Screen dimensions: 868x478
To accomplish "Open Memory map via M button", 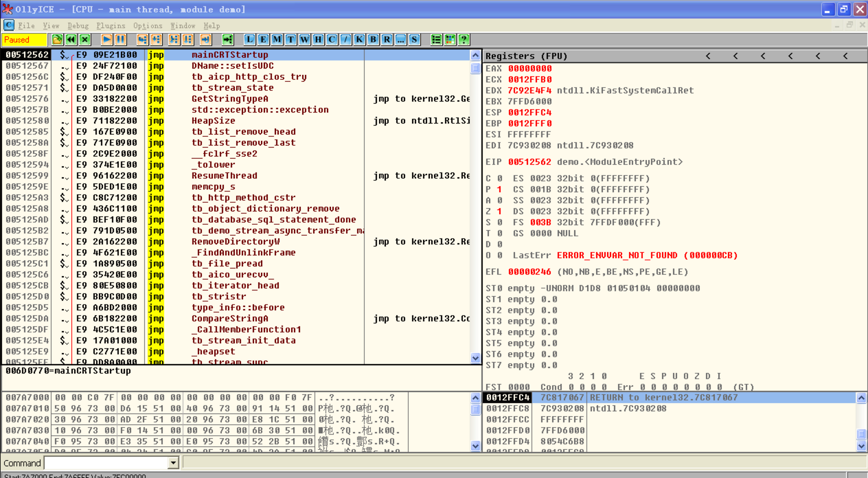I will [x=277, y=40].
